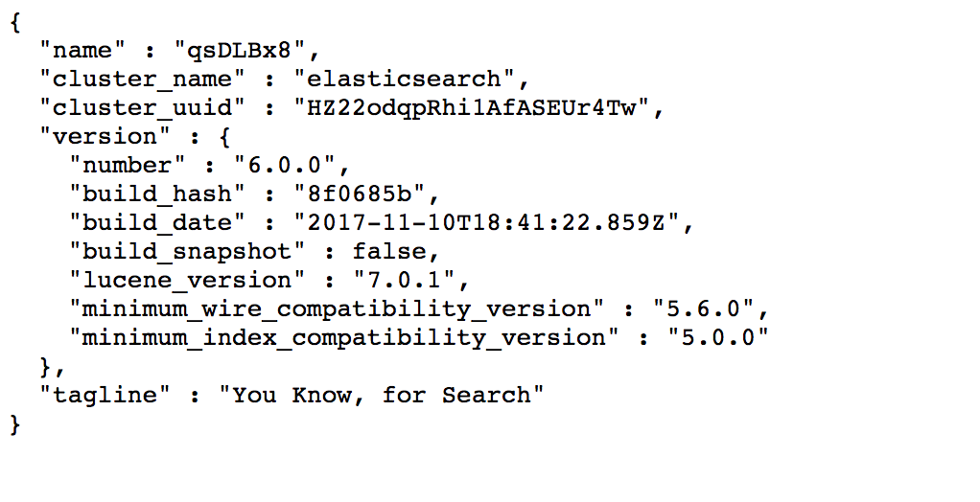The height and width of the screenshot is (502, 980).
Task: Click the "build_date" key
Action: pos(157,222)
